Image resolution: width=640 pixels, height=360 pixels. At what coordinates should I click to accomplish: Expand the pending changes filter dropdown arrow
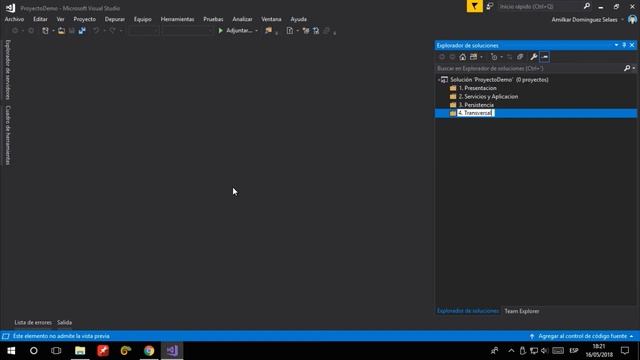click(502, 57)
